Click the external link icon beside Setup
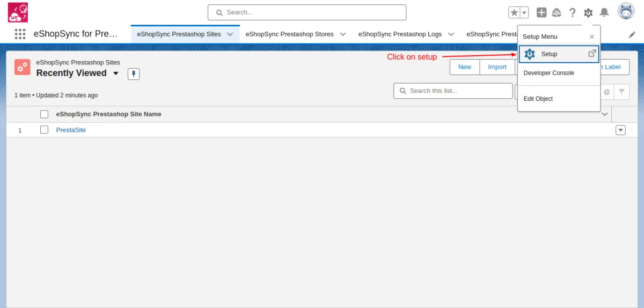 tap(592, 54)
